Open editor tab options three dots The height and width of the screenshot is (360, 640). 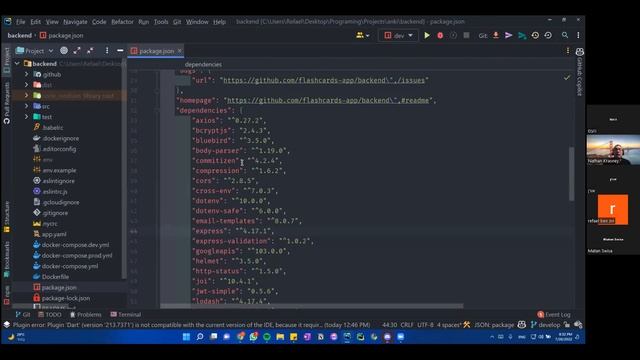point(568,51)
